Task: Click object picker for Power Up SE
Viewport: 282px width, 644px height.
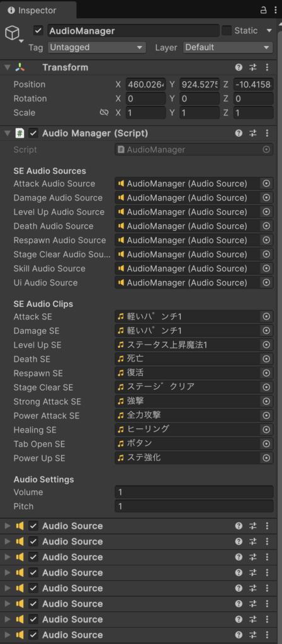Action: click(266, 458)
